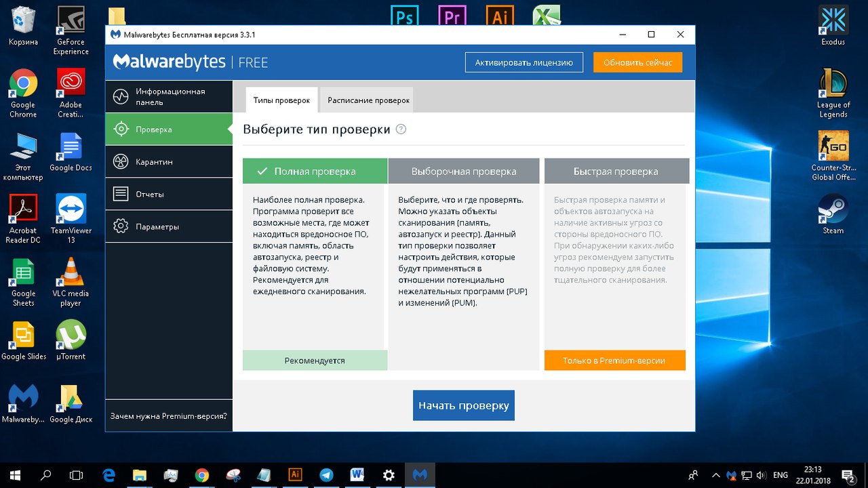Screen dimensions: 868x488
Task: Open the Параметры settings section
Action: (169, 226)
